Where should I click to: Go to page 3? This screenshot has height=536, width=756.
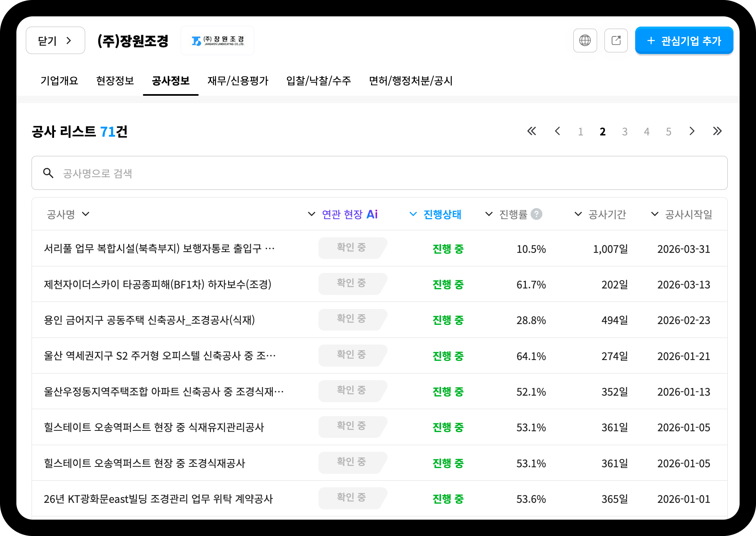625,132
